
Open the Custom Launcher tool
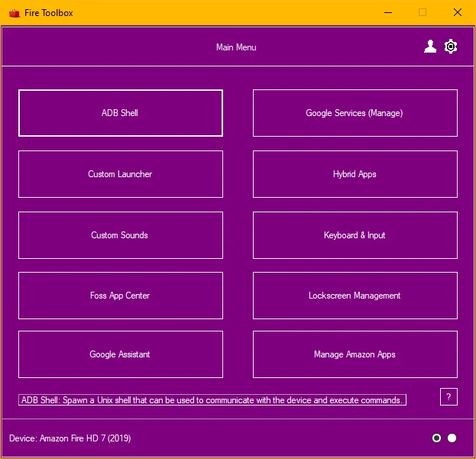click(121, 174)
